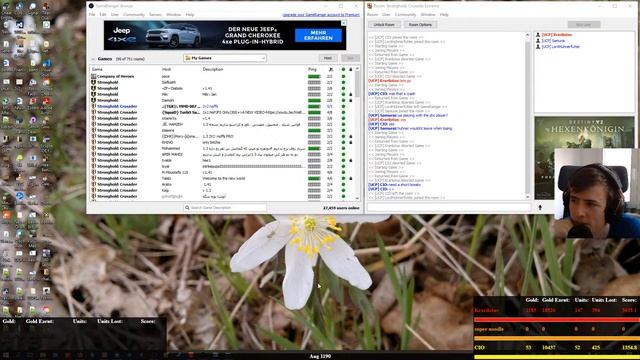Sort by Ping column header
This screenshot has height=360, width=640.
click(312, 69)
